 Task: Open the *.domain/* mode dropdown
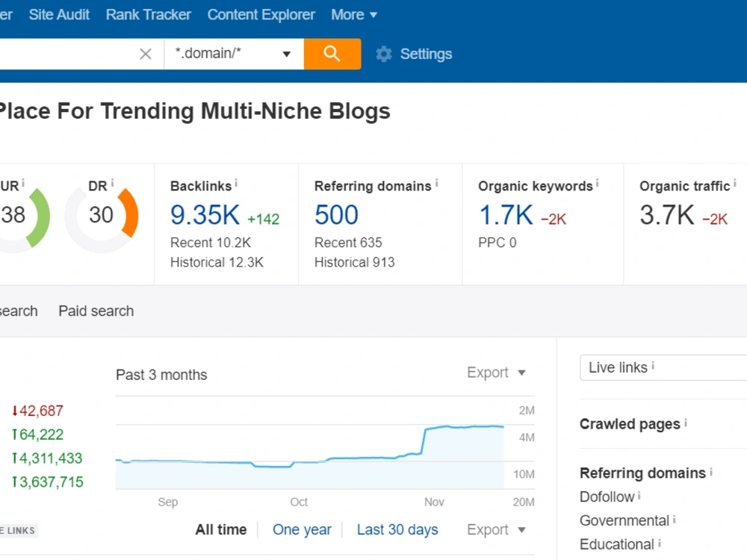[x=234, y=54]
